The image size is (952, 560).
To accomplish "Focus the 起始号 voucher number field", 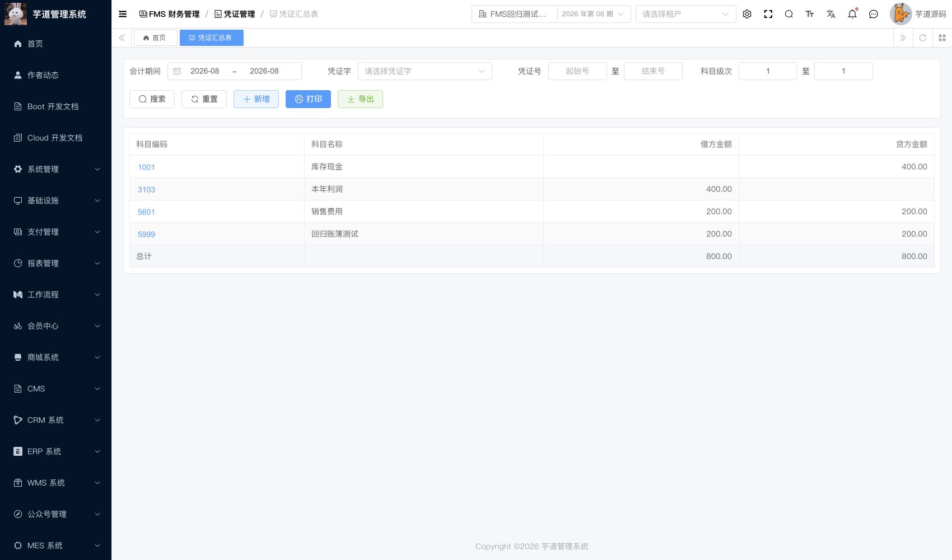I will pos(577,71).
